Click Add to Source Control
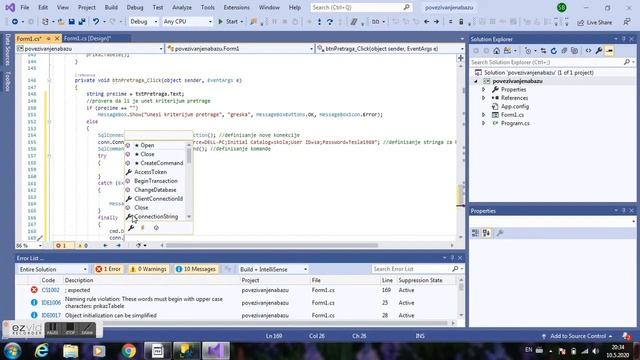Screen dimensions: 640x360 point(578,336)
